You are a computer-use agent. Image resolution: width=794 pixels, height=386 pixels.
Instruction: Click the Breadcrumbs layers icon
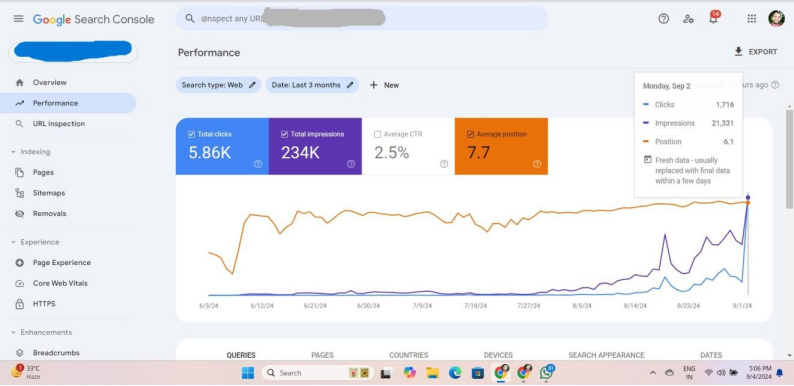19,353
